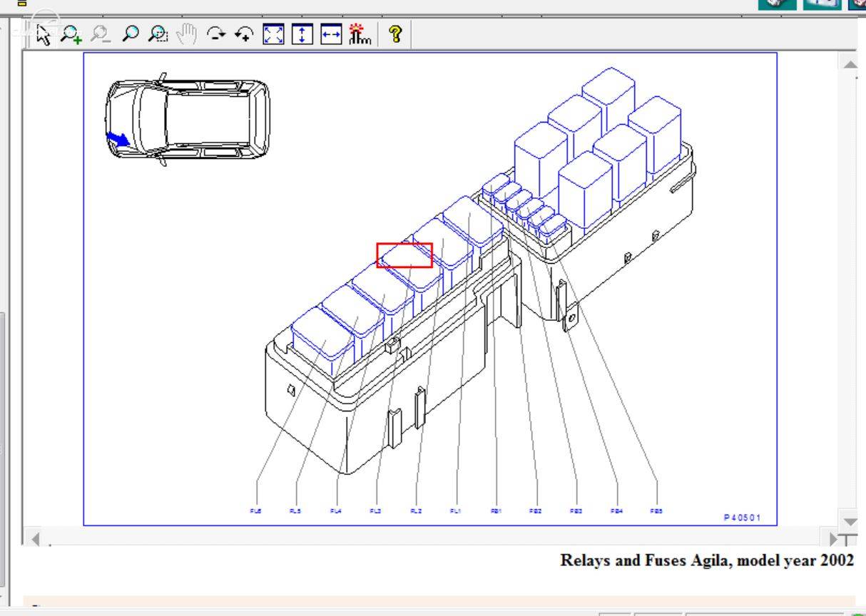Choose the zoom in magnifier with plus
The height and width of the screenshot is (616, 866).
[71, 34]
